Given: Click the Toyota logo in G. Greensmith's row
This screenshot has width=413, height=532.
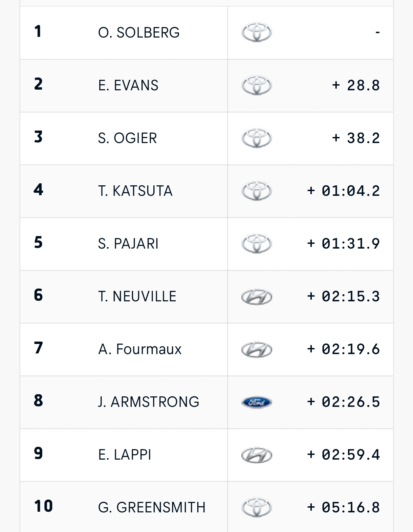Looking at the screenshot, I should 257,507.
